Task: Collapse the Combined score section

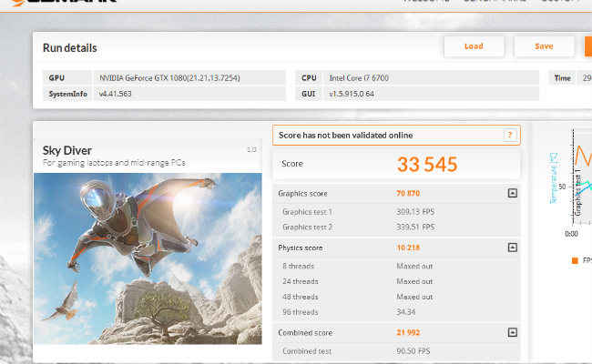Action: click(x=513, y=332)
